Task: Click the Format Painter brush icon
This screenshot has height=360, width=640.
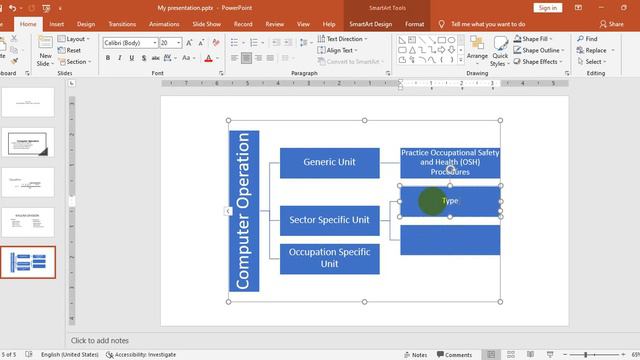Action: (x=14, y=61)
